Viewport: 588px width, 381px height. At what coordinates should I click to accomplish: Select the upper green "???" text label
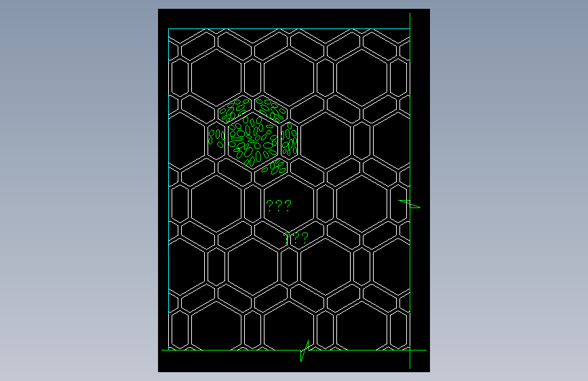tap(279, 206)
